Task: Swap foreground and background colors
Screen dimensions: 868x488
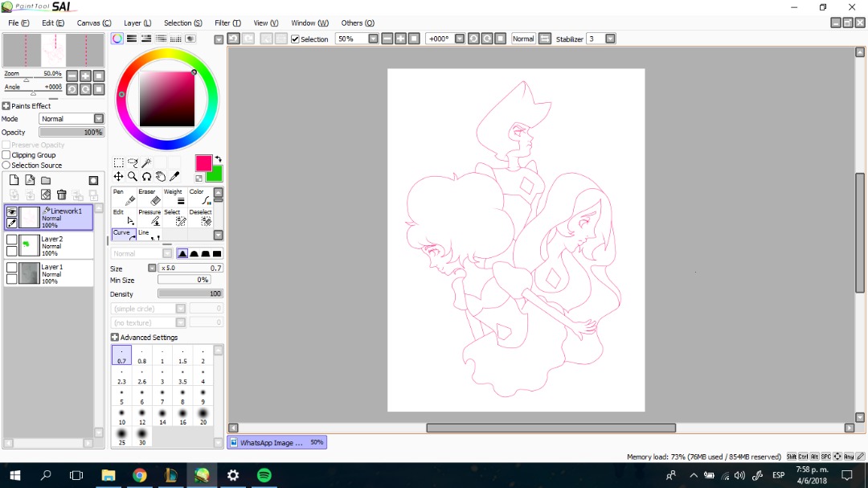Action: (x=218, y=159)
